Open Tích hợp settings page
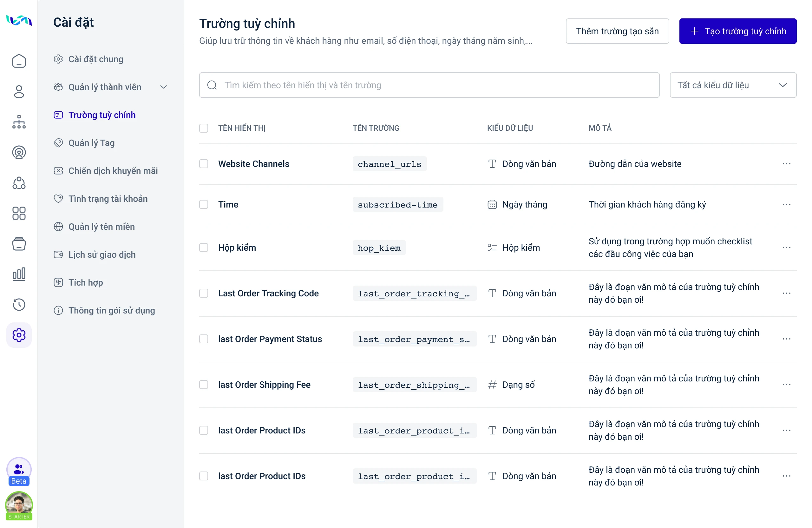Viewport: 812px width, 528px height. tap(85, 282)
